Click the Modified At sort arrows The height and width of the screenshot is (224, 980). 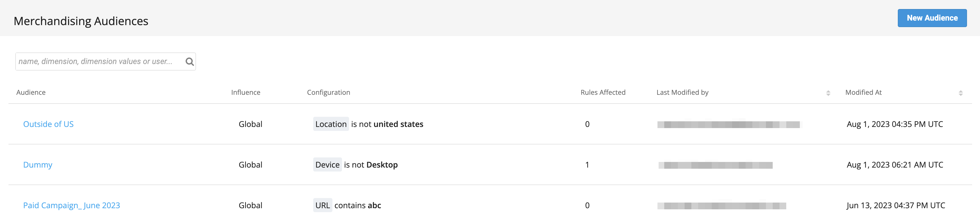(x=960, y=93)
